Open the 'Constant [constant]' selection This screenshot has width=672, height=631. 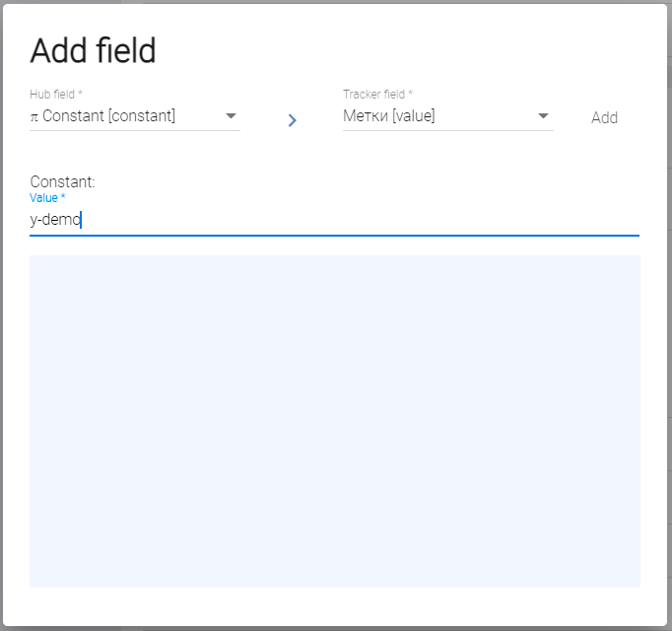tap(109, 116)
